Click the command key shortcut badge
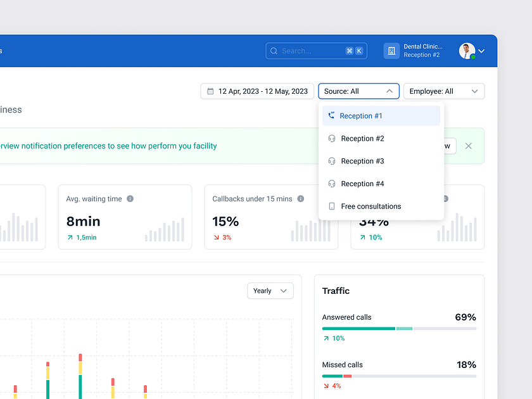 [350, 51]
